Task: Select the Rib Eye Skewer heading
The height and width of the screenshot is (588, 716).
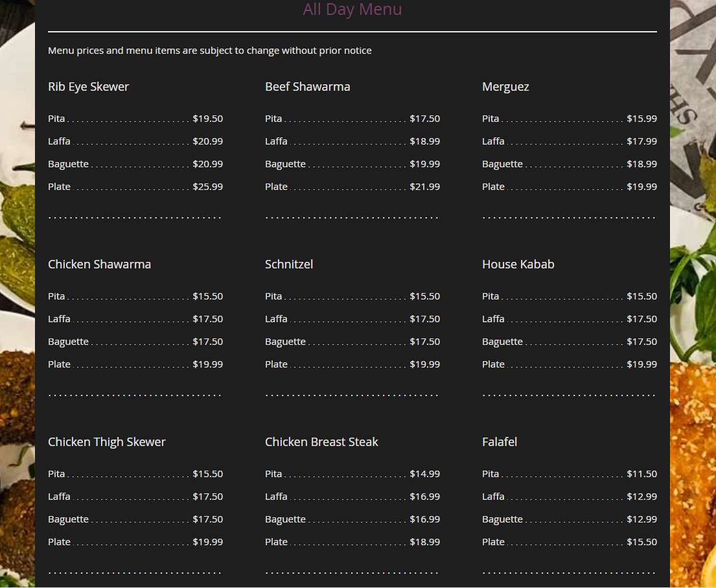Action: click(x=88, y=87)
